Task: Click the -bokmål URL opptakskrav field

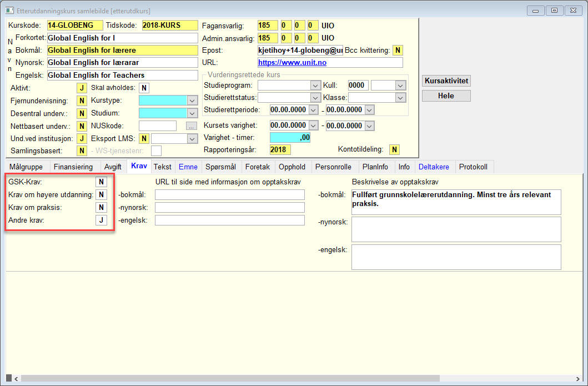Action: (x=230, y=195)
